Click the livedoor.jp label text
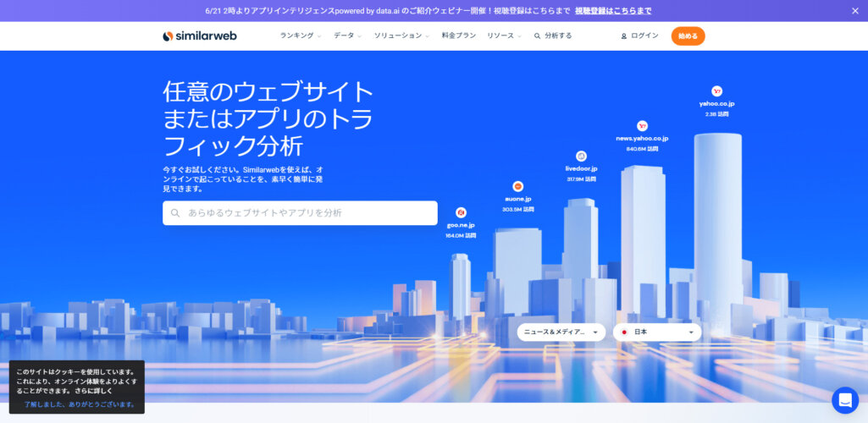This screenshot has height=423, width=868. pos(581,168)
